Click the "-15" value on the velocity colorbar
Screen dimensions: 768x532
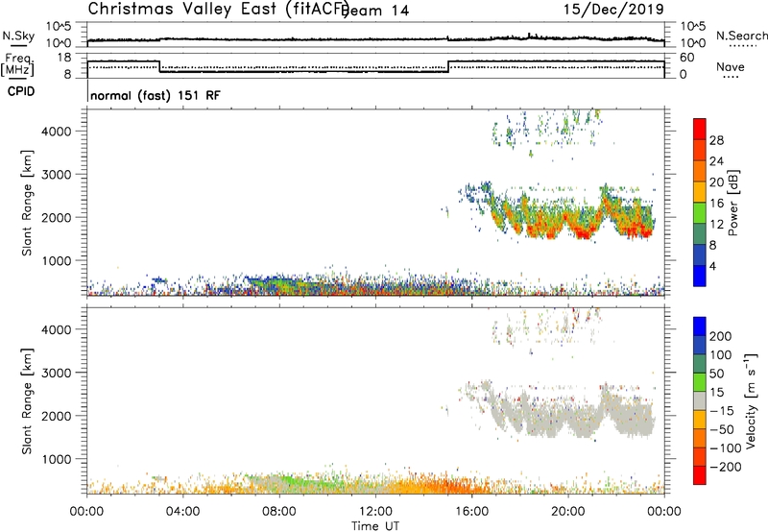click(722, 411)
